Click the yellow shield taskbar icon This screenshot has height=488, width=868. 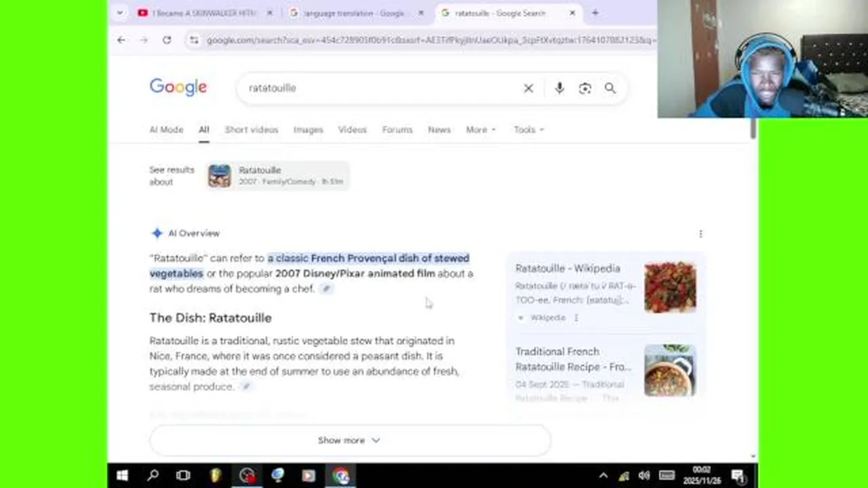[215, 476]
